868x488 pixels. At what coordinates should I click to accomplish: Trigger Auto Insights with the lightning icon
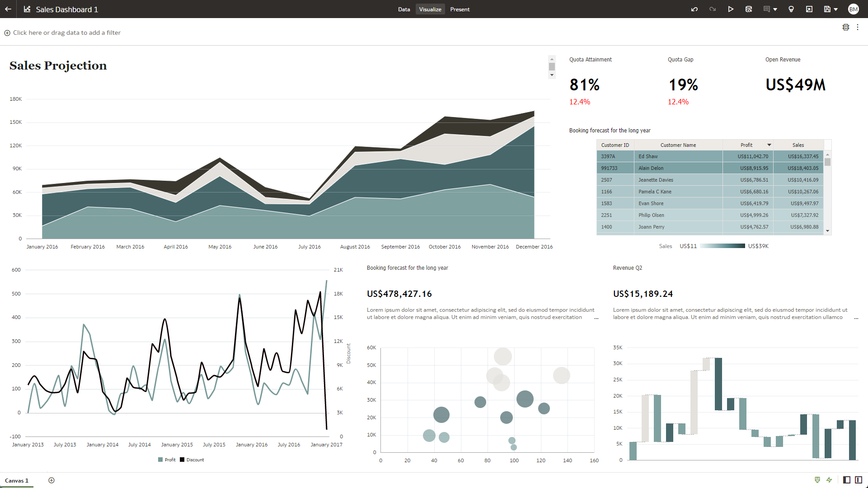(x=829, y=480)
